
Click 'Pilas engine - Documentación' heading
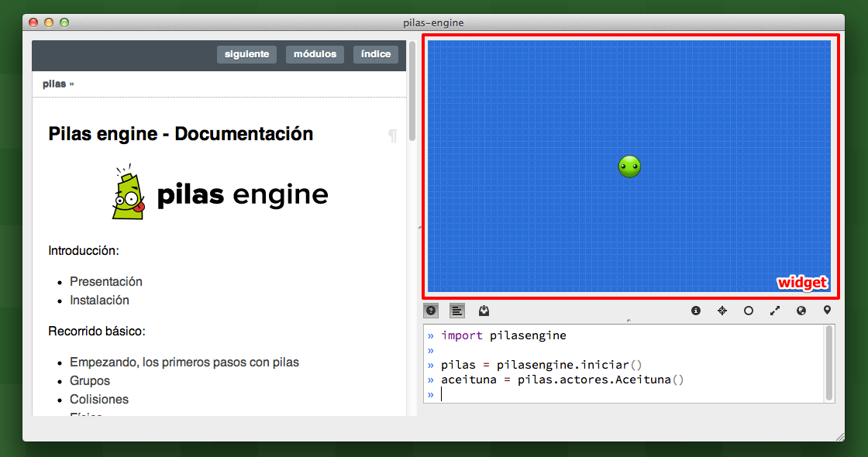point(181,134)
